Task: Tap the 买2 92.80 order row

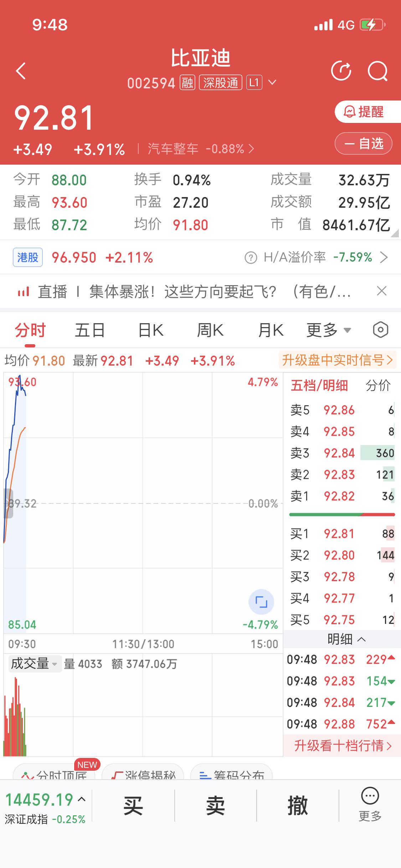Action: click(x=342, y=555)
